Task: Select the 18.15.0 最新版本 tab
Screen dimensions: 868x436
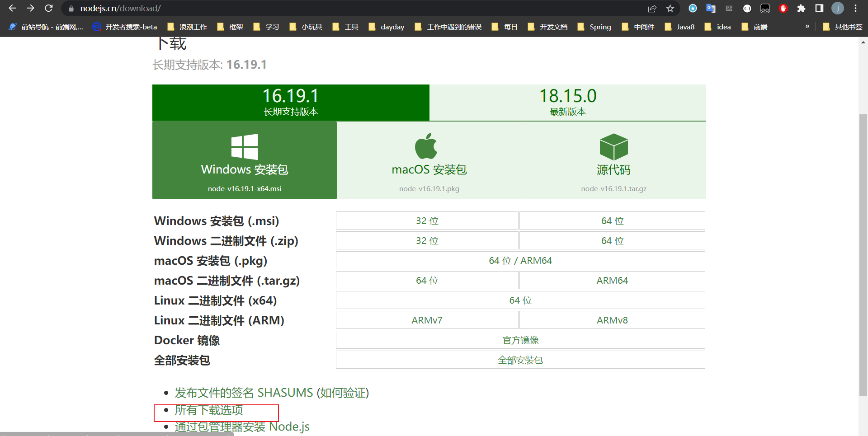Action: pos(568,103)
